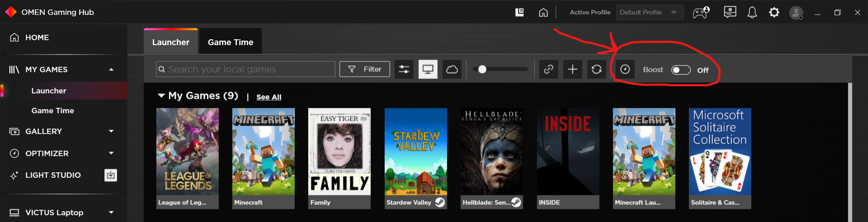Click the VICTUS Laptop device icon
Viewport: 868px width, 222px height.
[x=14, y=213]
